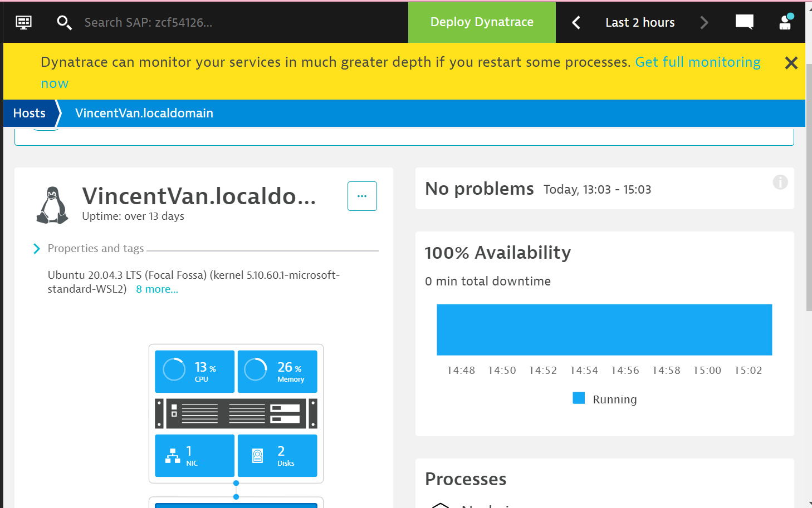Open the Disks tile

[277, 456]
